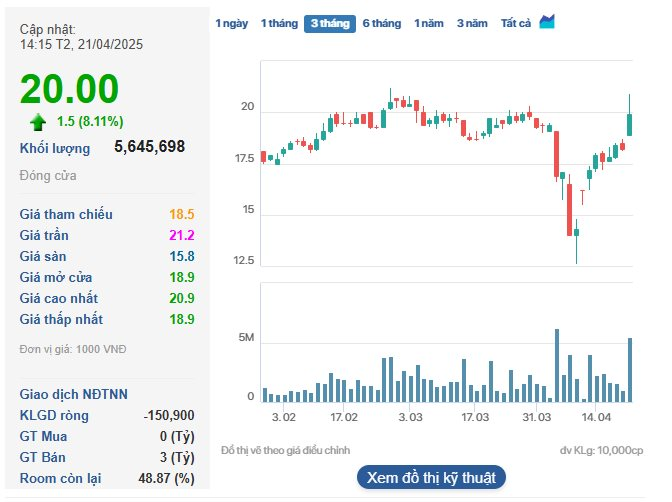This screenshot has width=672, height=502.
Task: Click the Room còn lại value 48.87
Action: point(169,478)
